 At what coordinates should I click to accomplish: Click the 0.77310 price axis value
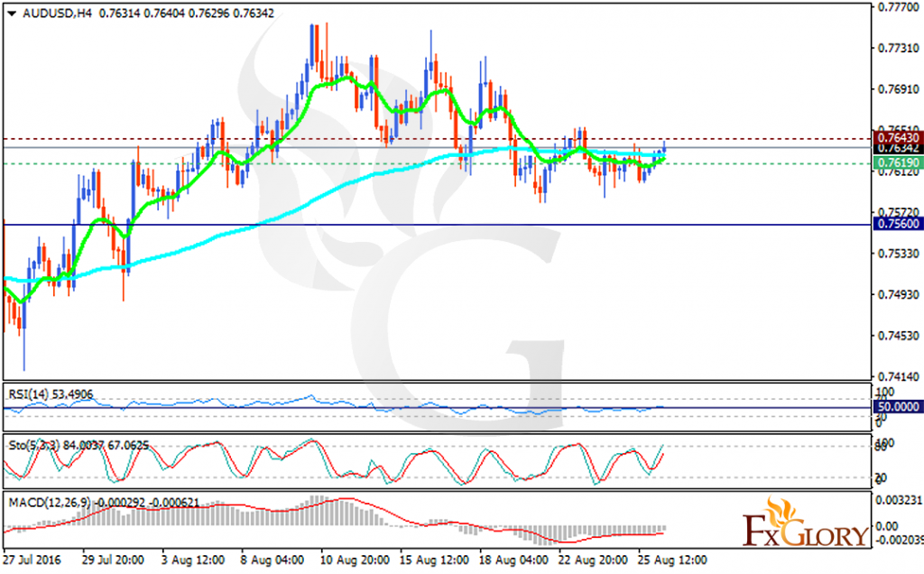(898, 49)
